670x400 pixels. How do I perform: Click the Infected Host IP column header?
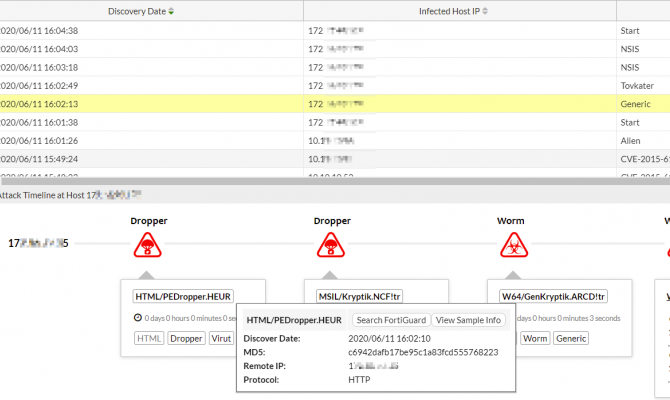(x=460, y=11)
